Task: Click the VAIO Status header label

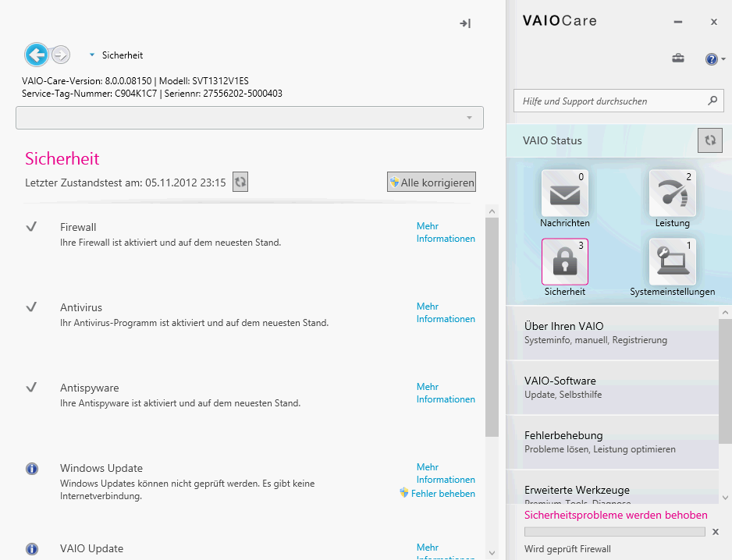Action: tap(553, 140)
